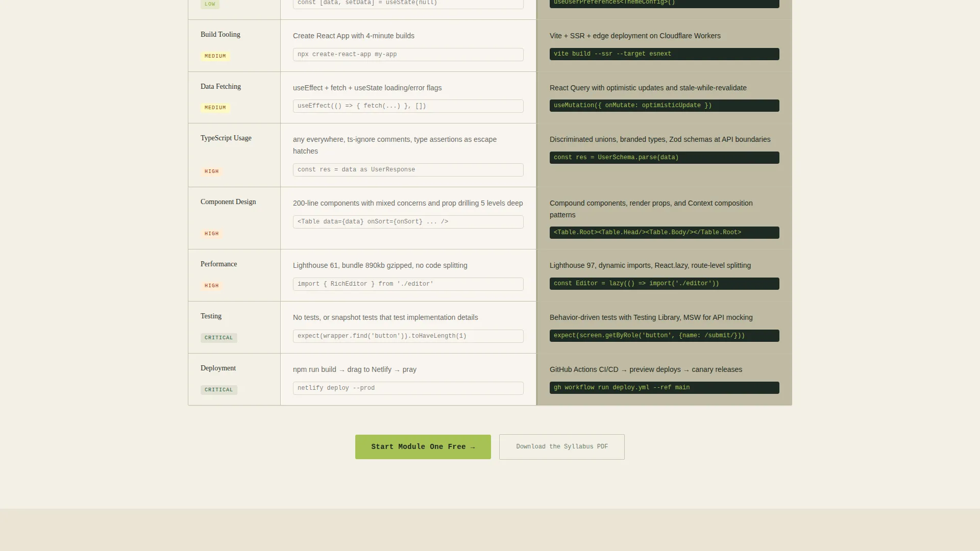Click Create React App with 4-minute builds text
The height and width of the screenshot is (551, 980).
353,36
